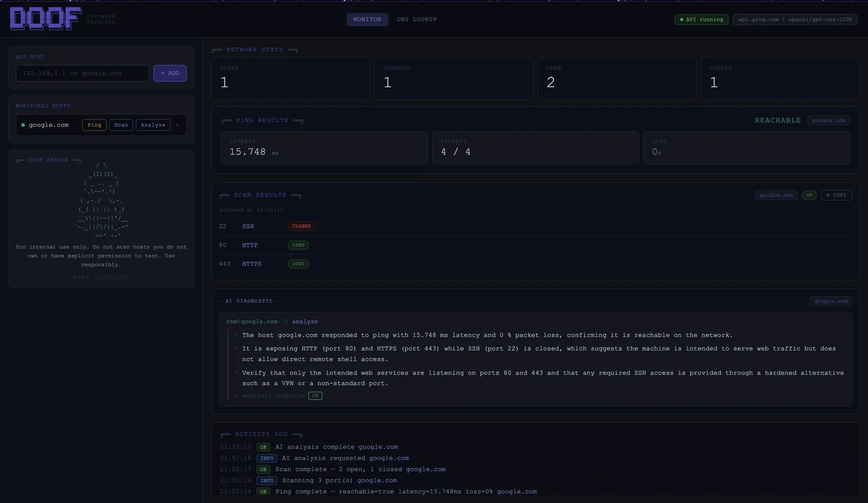The image size is (868, 503).
Task: Click the UP badge in Scan Results
Action: (x=809, y=195)
